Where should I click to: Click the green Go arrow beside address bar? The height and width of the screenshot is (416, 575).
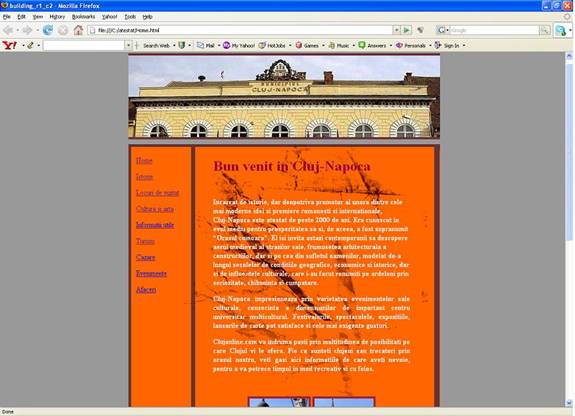click(406, 30)
